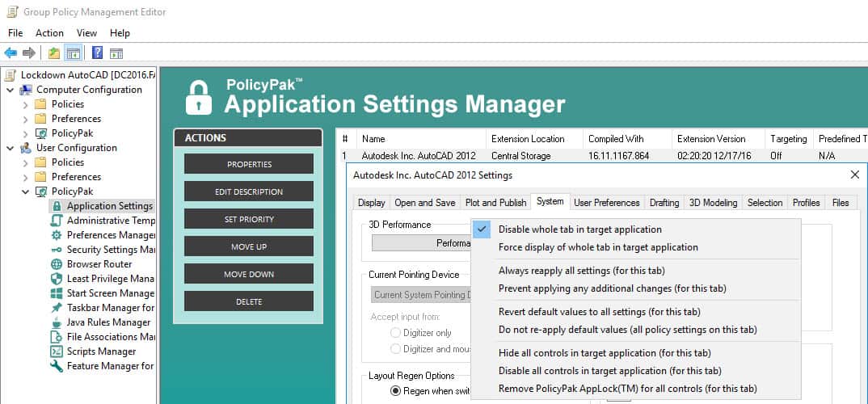
Task: Select the Digitizer and mouse radio button
Action: (395, 349)
